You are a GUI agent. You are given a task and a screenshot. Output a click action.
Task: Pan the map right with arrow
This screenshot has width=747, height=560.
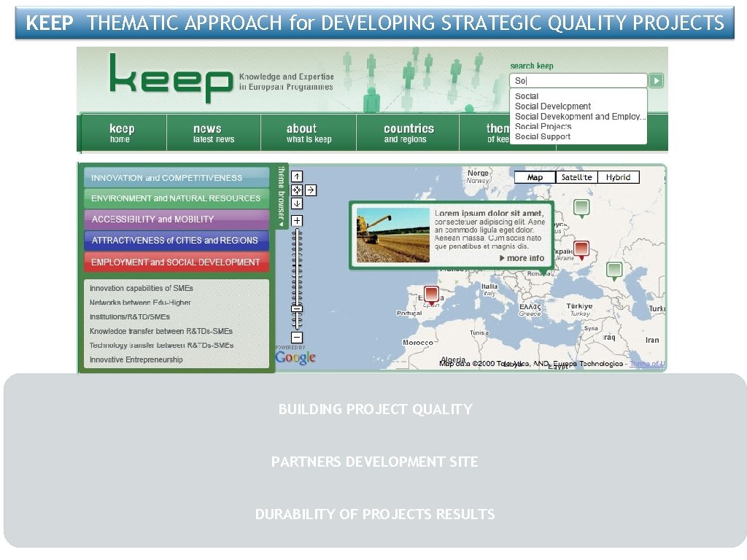[x=311, y=190]
